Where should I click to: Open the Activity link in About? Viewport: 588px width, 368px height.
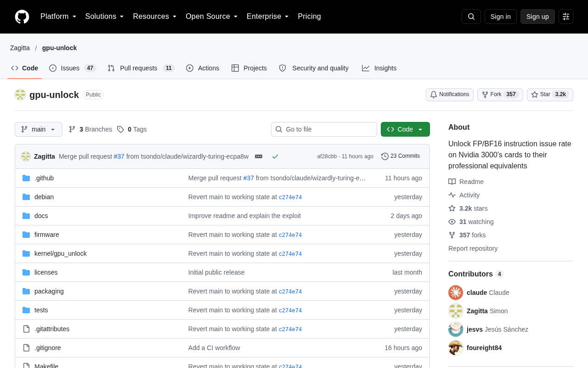tap(464, 195)
